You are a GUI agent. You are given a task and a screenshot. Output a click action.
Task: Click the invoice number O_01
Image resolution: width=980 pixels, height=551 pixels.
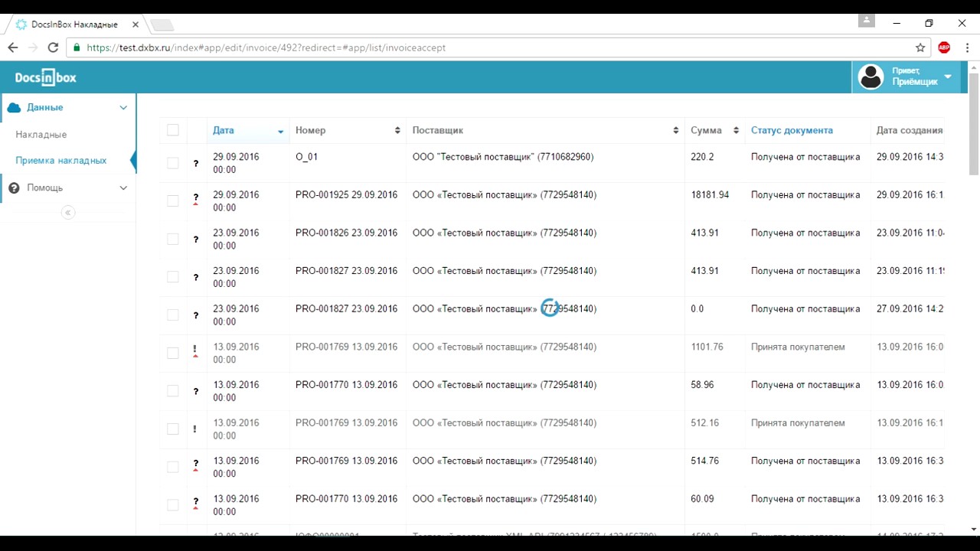point(306,157)
